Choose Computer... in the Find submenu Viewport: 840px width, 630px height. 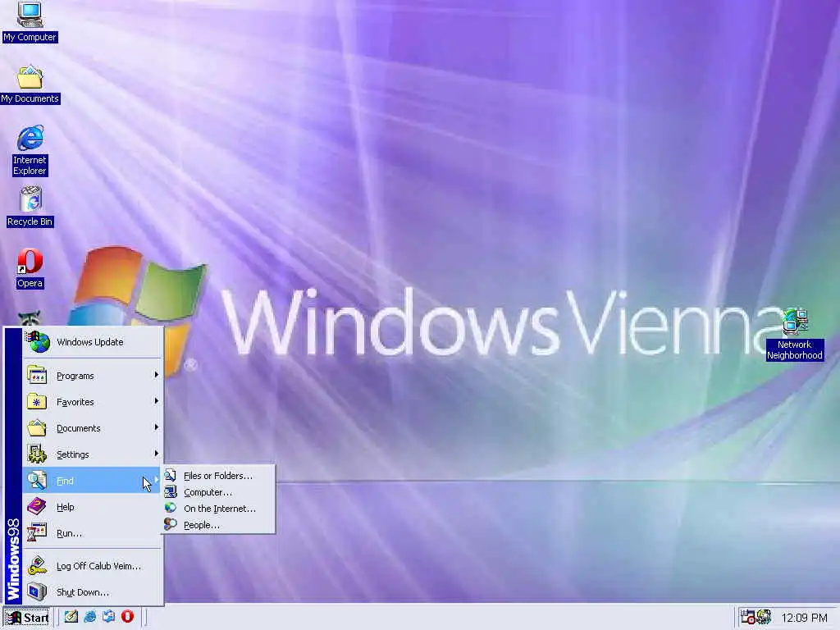(218, 492)
